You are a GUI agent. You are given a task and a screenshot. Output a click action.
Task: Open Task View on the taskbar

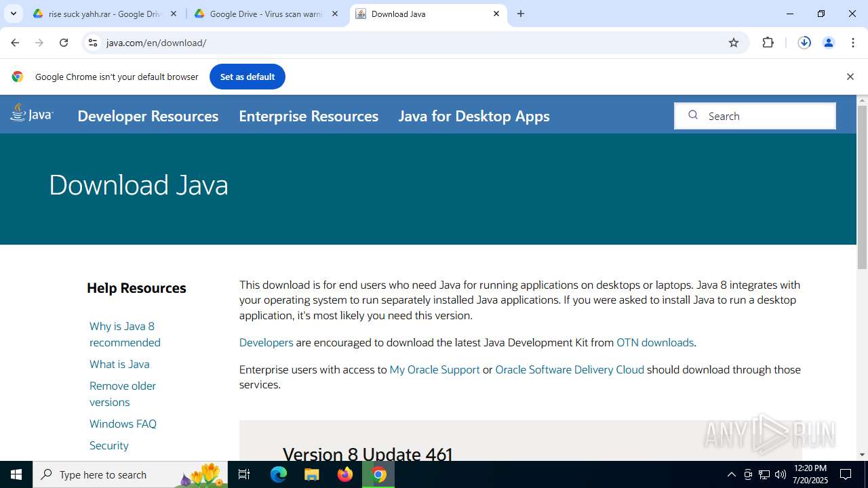(x=245, y=474)
